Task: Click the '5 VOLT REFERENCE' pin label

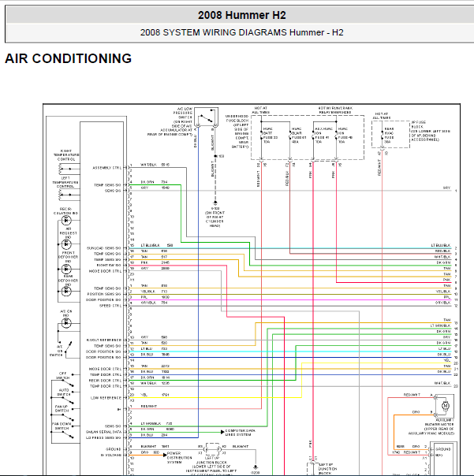Action: 104,340
